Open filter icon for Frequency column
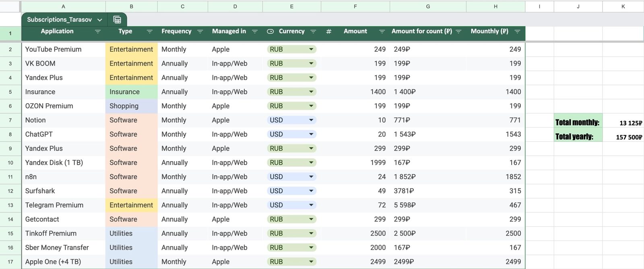Screen dimensions: 644x269 pos(200,31)
